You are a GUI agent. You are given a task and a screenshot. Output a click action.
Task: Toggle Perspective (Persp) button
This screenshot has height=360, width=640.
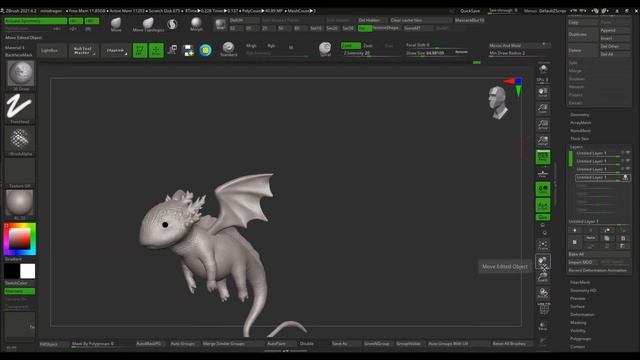coord(543,157)
